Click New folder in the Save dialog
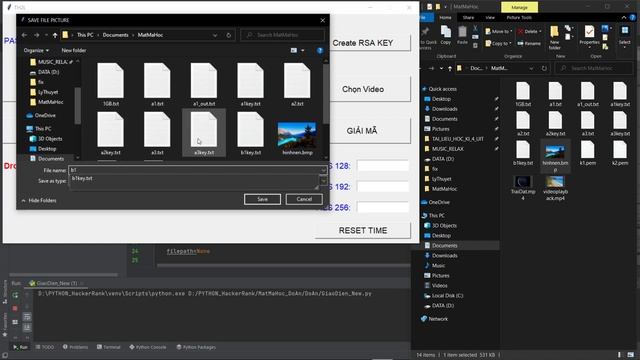 74,50
